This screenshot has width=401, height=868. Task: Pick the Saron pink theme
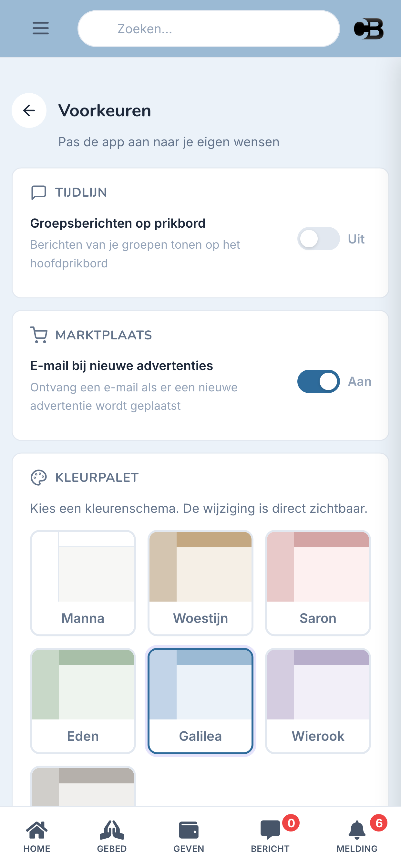(318, 583)
